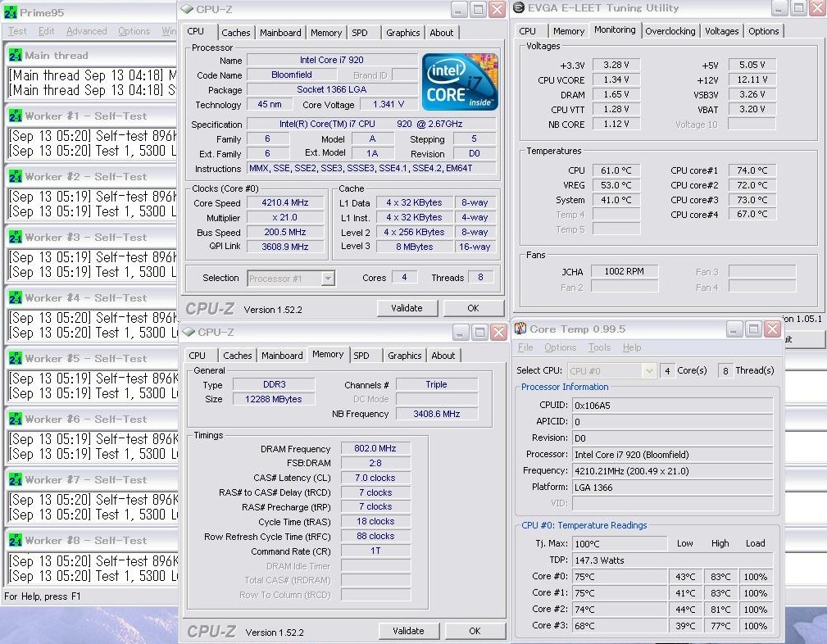Click the Worker #5 Self-Test window icon
Screen dimensions: 827x644
coord(16,358)
